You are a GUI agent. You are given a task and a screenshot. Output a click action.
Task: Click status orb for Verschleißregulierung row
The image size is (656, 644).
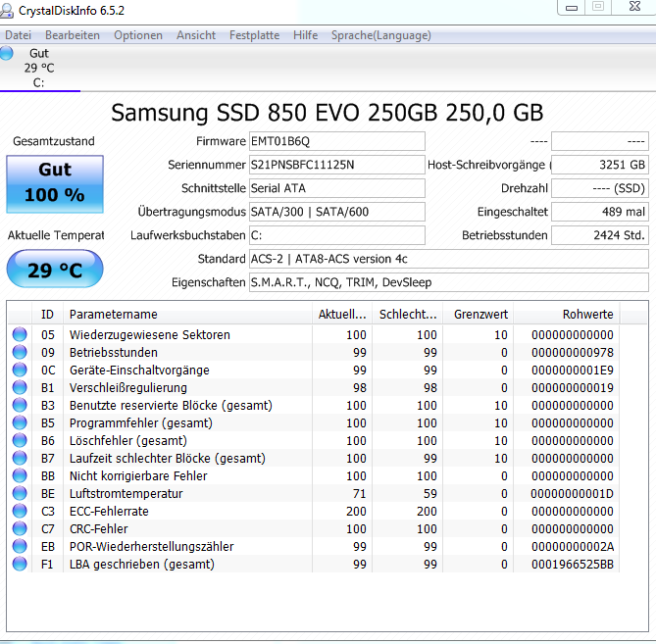point(20,387)
